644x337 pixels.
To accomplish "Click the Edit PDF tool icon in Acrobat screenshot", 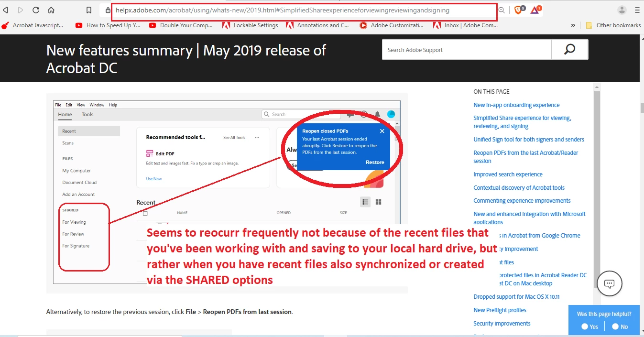I will [150, 153].
